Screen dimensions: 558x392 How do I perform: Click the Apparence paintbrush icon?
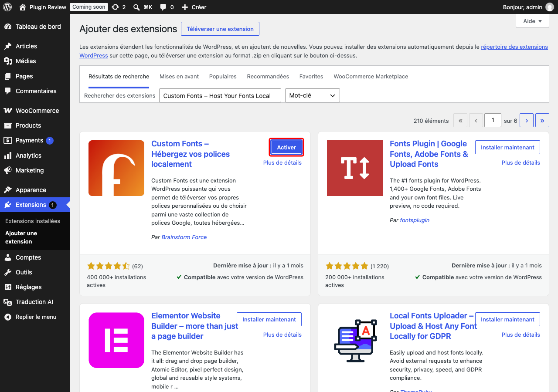point(8,190)
